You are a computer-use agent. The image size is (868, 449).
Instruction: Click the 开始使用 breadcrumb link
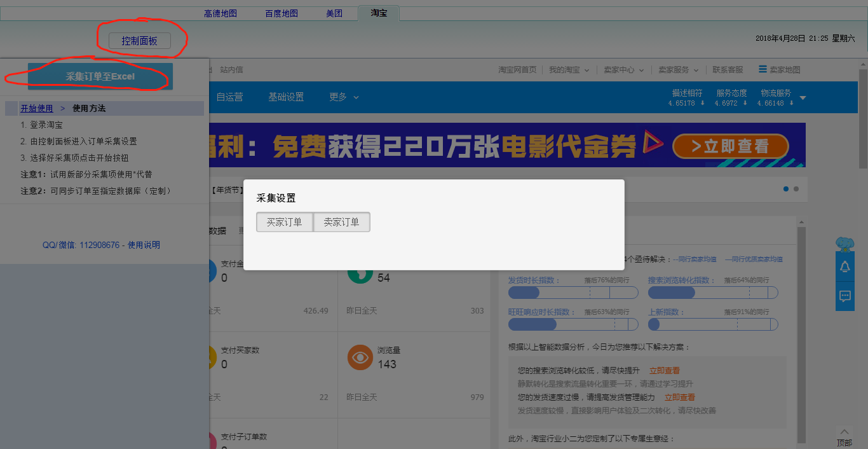37,109
